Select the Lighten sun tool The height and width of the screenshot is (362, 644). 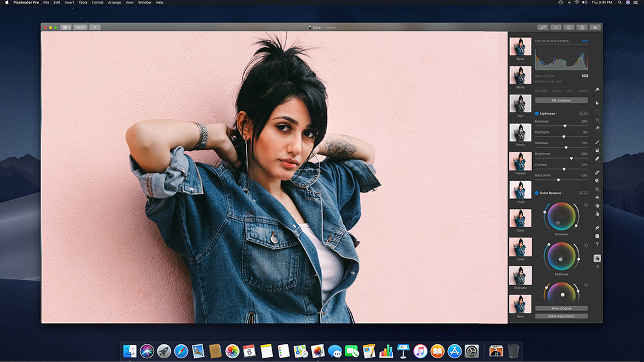[597, 198]
